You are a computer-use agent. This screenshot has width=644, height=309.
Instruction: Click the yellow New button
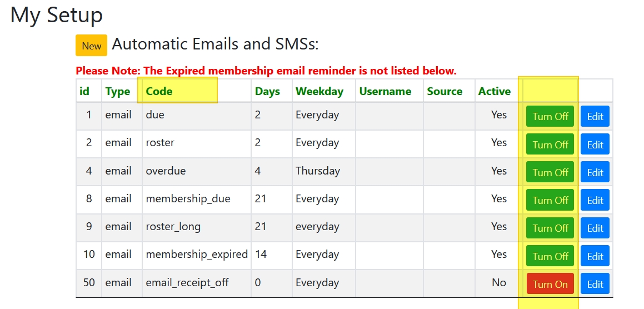(x=91, y=46)
